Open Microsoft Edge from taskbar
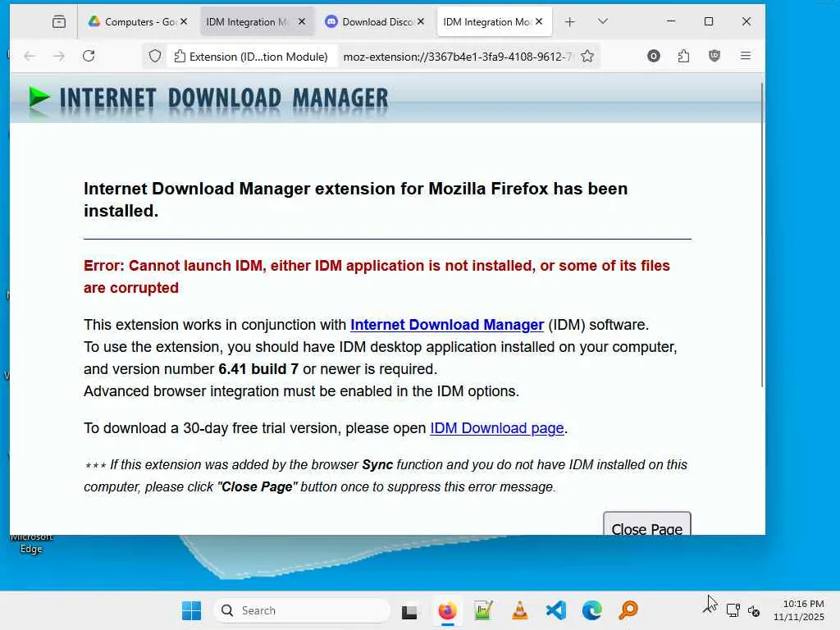Screen dimensions: 840x630 pyautogui.click(x=592, y=610)
